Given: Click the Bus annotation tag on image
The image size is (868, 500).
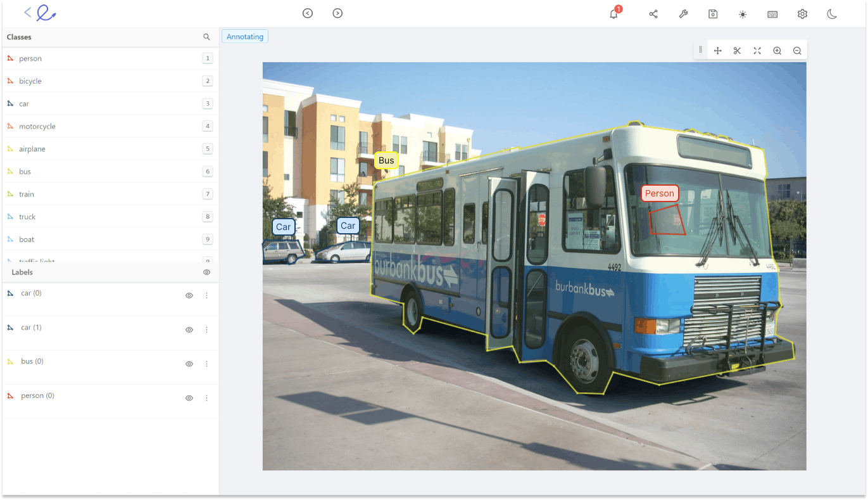Looking at the screenshot, I should point(386,160).
